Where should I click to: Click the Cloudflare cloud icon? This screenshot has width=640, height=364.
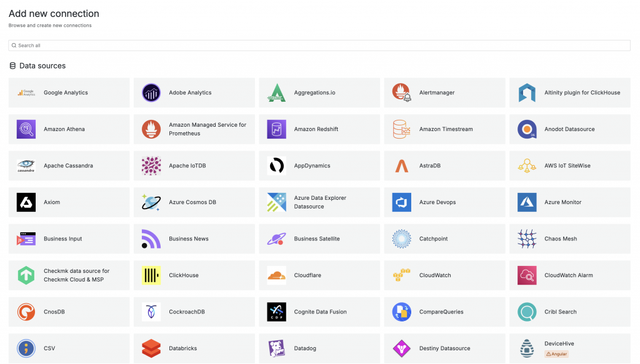(x=276, y=275)
